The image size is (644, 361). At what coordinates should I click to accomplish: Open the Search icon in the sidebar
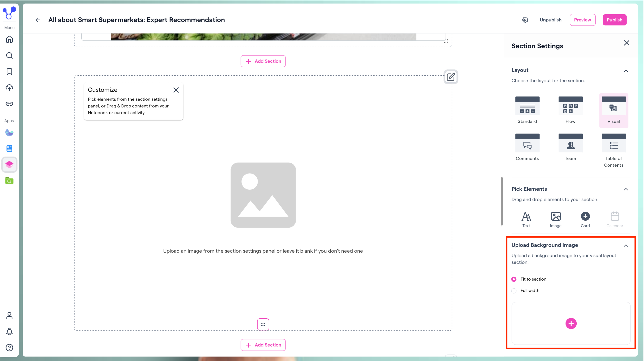coord(9,55)
